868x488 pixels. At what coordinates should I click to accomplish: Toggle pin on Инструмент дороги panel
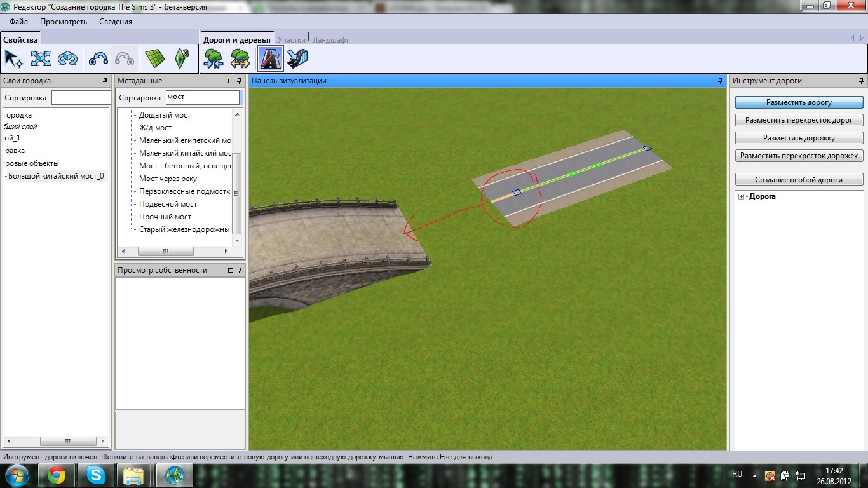tap(861, 81)
